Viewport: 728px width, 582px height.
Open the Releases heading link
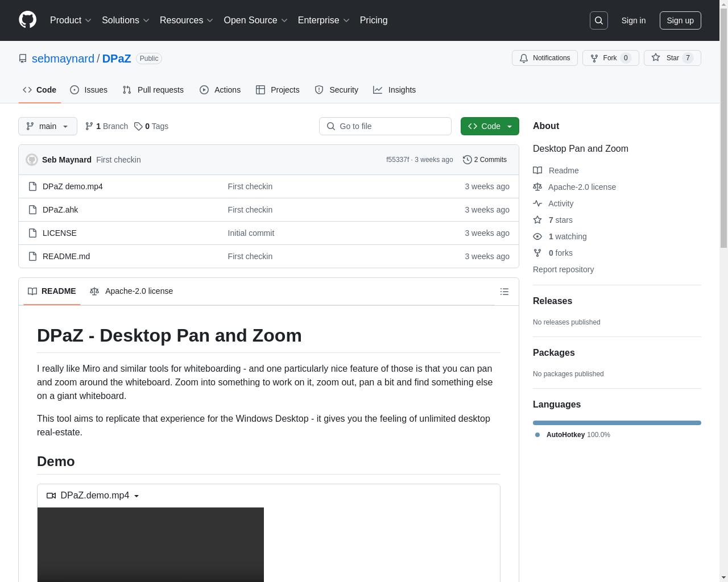[552, 301]
